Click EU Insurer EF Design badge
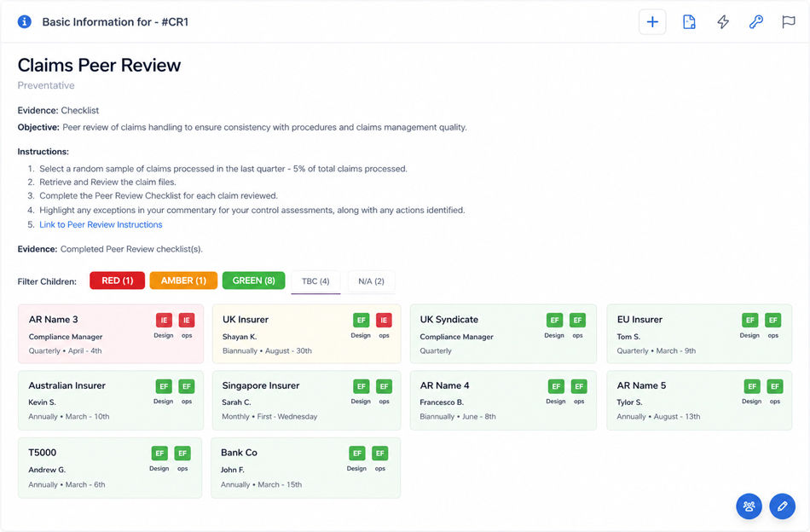The height and width of the screenshot is (532, 810). coord(750,321)
